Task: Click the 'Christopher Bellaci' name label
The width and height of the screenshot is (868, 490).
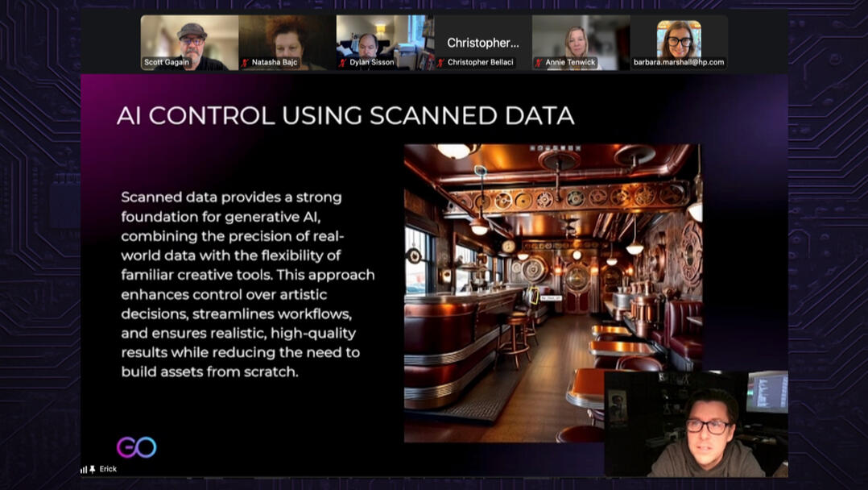Action: click(x=481, y=62)
